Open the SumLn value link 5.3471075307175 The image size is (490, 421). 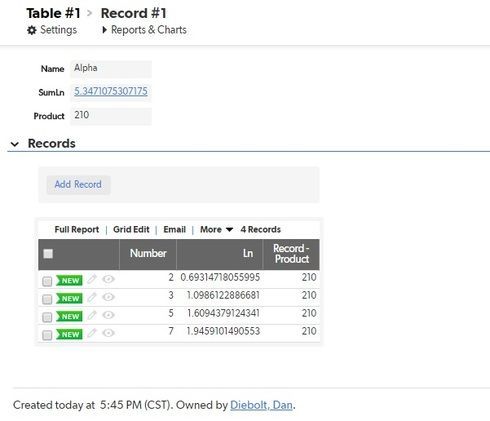point(111,91)
